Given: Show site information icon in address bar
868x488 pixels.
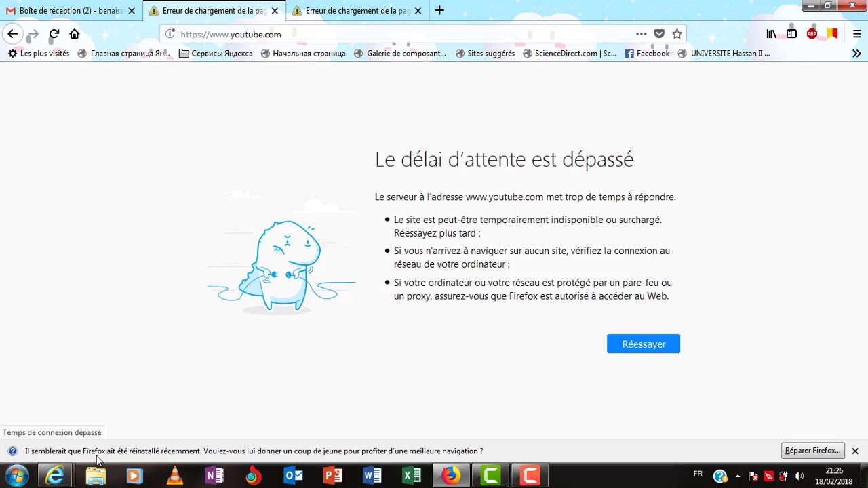Looking at the screenshot, I should [170, 34].
